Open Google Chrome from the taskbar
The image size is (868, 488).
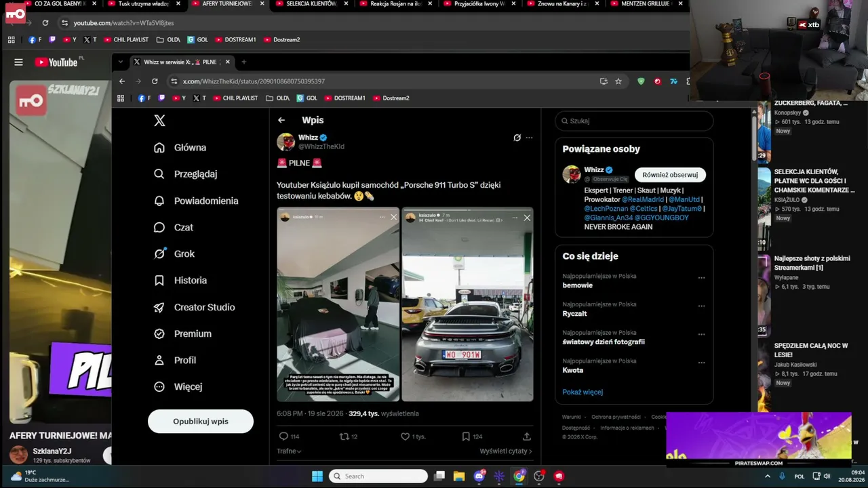click(x=519, y=476)
